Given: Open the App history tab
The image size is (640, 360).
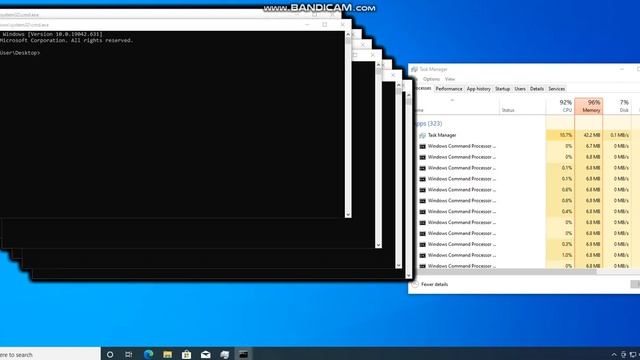Looking at the screenshot, I should coord(478,89).
